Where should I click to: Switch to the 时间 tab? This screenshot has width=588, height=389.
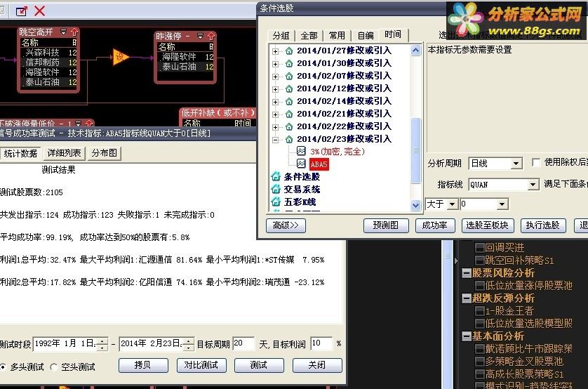[393, 34]
